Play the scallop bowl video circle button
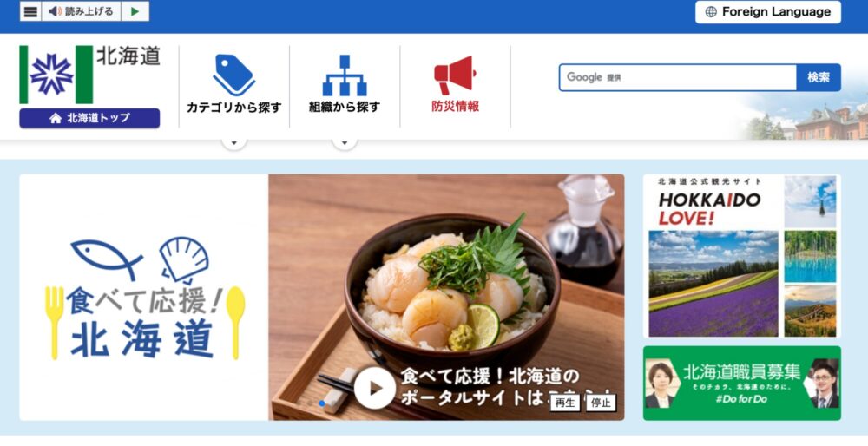The image size is (868, 446). tap(375, 388)
